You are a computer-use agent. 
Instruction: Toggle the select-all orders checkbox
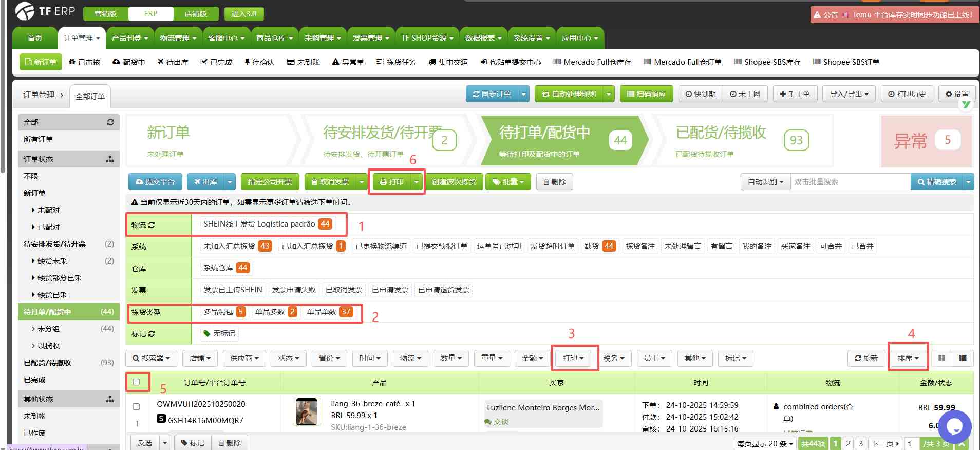[136, 382]
